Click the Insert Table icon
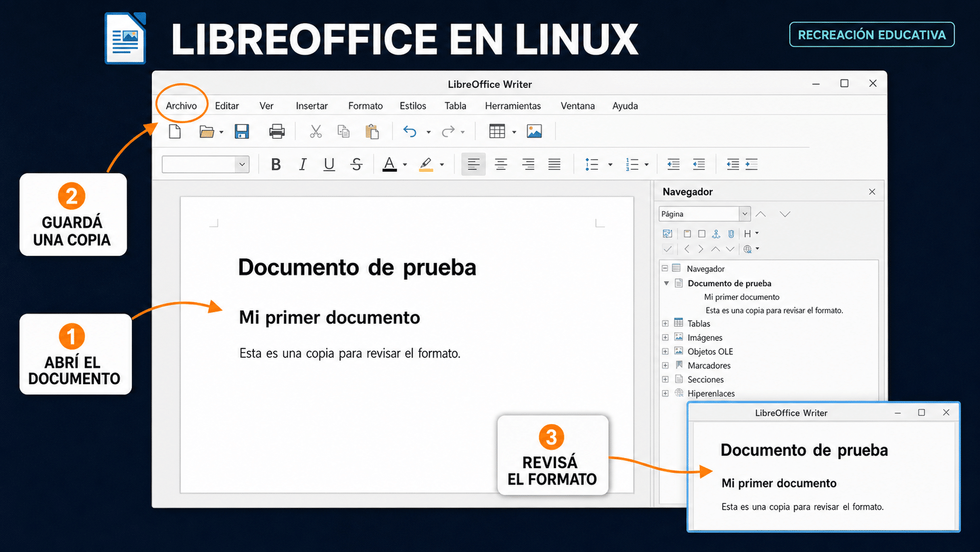Image resolution: width=980 pixels, height=552 pixels. click(x=497, y=131)
